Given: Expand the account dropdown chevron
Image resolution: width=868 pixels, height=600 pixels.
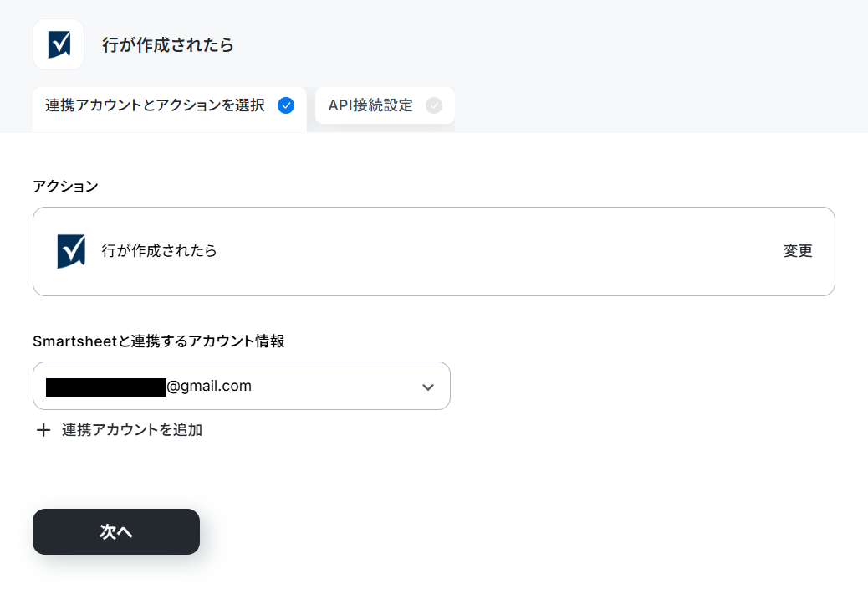Looking at the screenshot, I should tap(428, 387).
